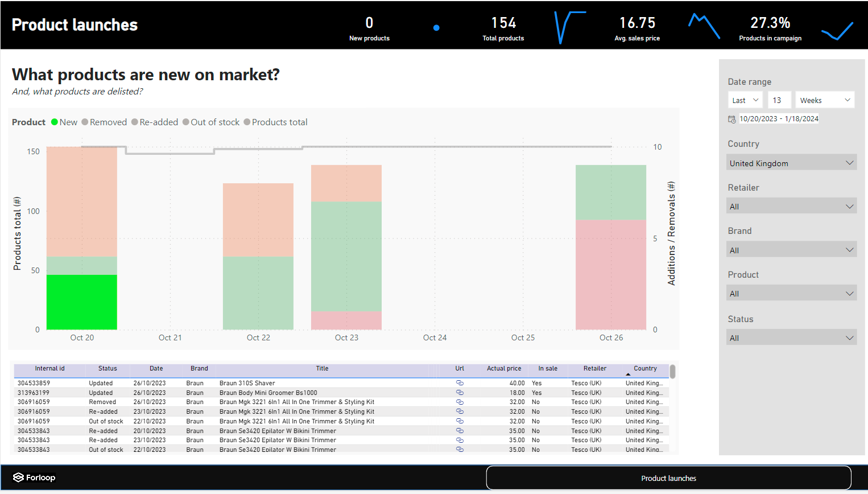Open the Country dropdown showing United Kingdom

click(x=792, y=163)
